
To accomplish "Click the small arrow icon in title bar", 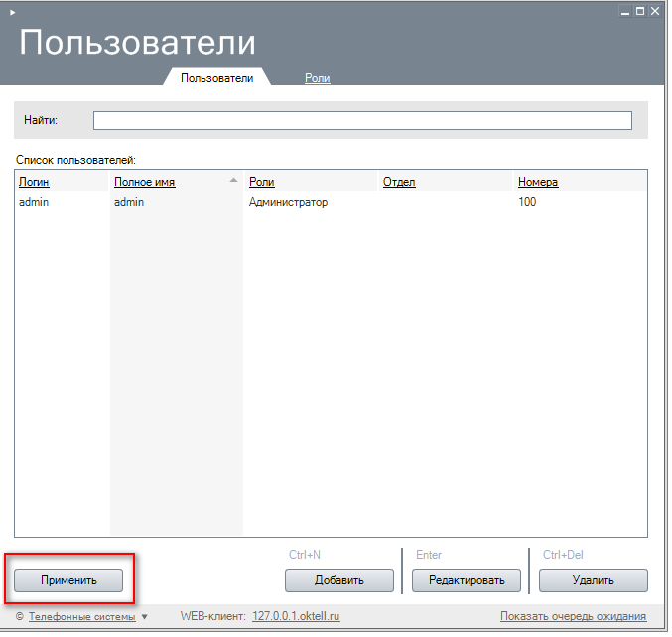I will click(12, 11).
